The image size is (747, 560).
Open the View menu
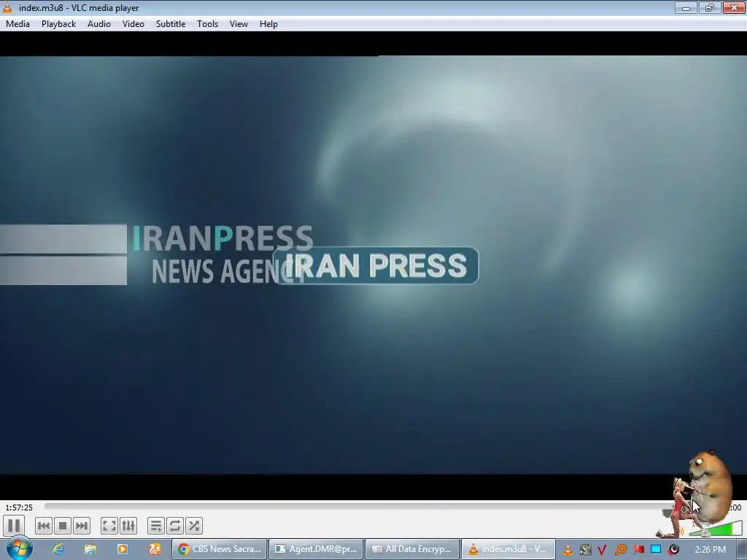pyautogui.click(x=239, y=24)
